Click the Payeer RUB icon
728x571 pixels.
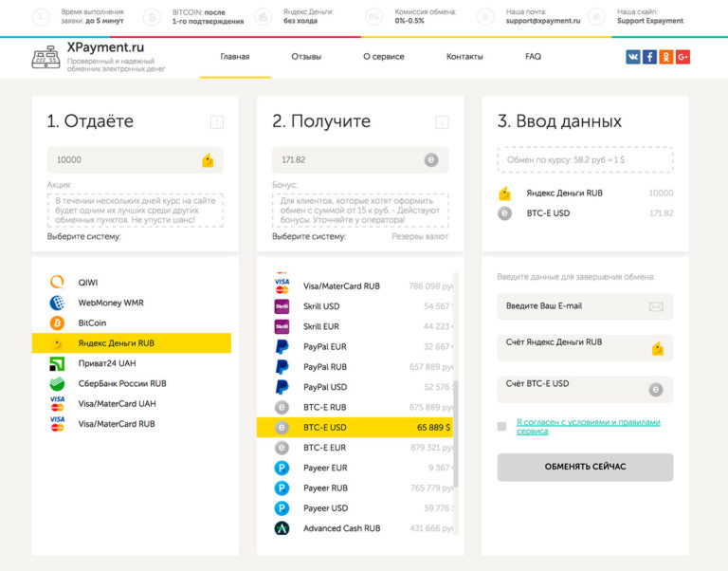[282, 488]
